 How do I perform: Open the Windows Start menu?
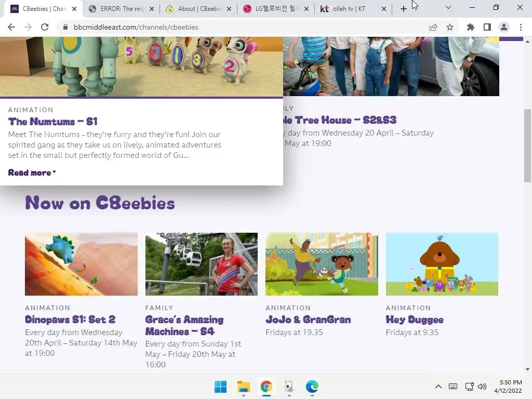pyautogui.click(x=220, y=387)
